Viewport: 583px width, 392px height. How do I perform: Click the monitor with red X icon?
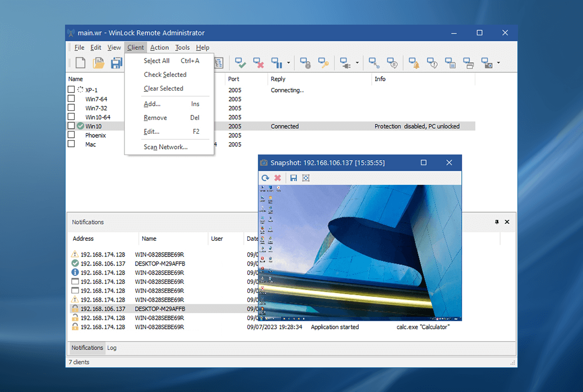[258, 63]
